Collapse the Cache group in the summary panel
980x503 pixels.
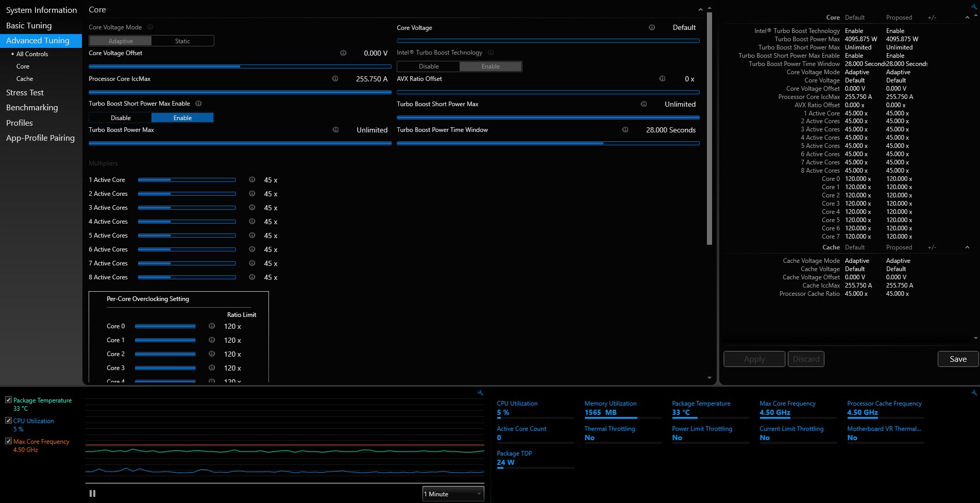pyautogui.click(x=967, y=247)
